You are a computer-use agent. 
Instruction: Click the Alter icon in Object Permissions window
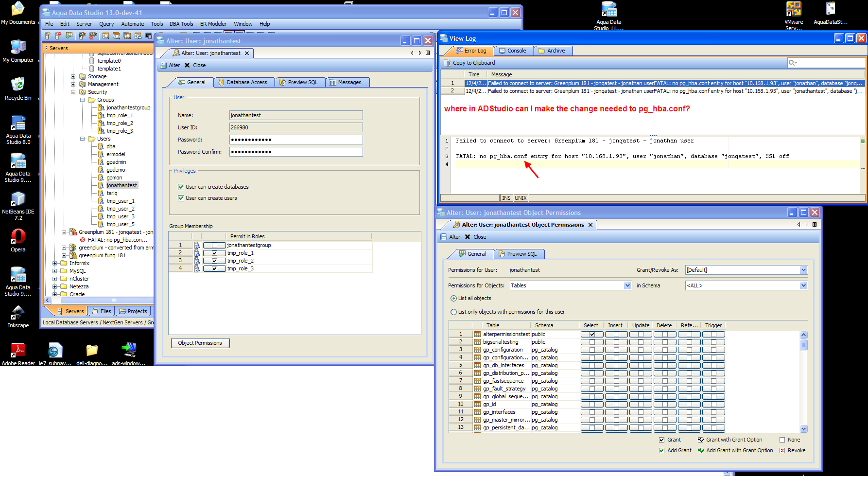coord(444,237)
